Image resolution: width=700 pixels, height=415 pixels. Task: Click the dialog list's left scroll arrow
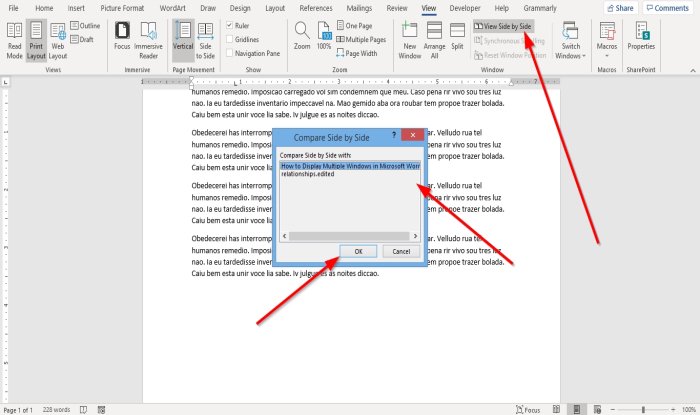pyautogui.click(x=285, y=236)
